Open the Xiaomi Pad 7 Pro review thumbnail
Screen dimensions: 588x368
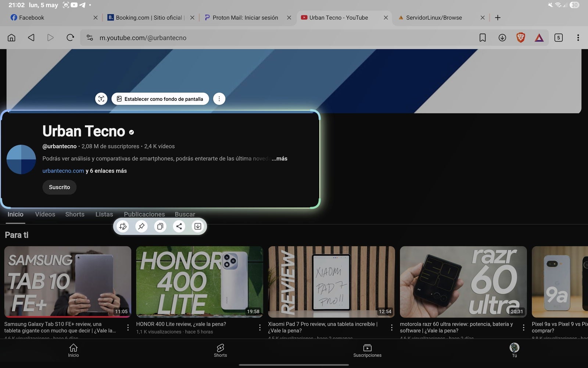pyautogui.click(x=331, y=282)
